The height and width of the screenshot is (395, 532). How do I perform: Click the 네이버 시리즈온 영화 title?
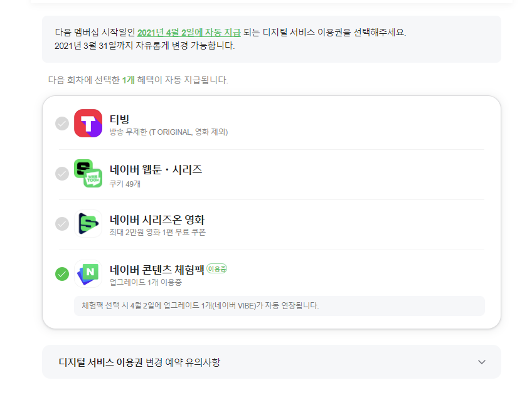tap(157, 219)
